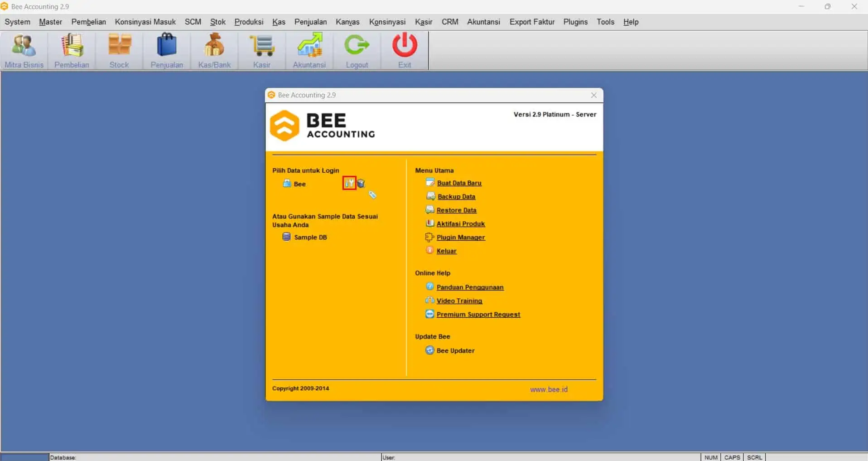Open the Produksi menu

(249, 22)
